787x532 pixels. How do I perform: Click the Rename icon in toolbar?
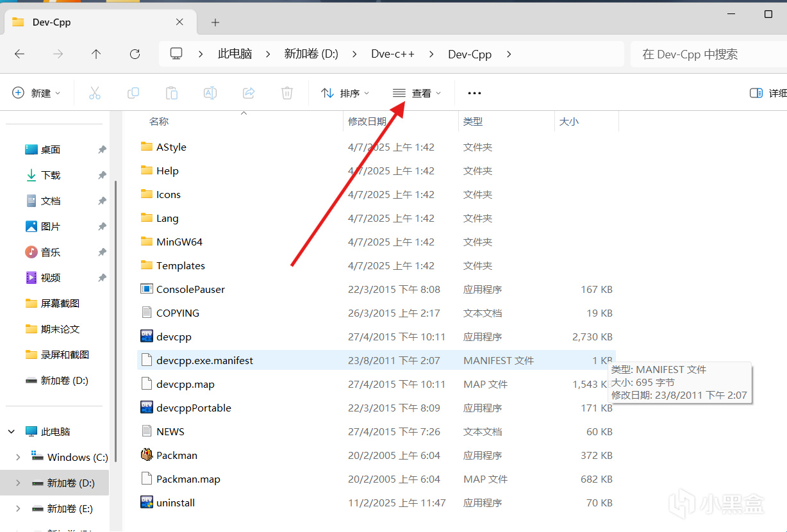click(x=210, y=93)
